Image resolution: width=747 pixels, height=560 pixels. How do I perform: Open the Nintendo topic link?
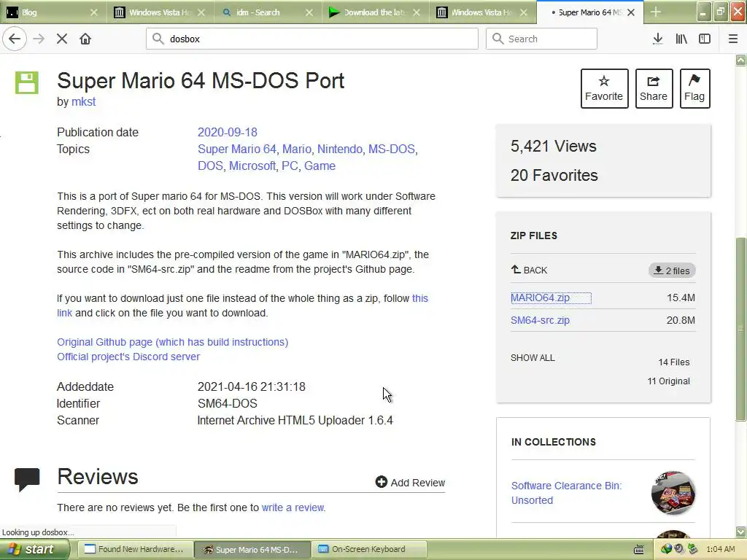(340, 149)
